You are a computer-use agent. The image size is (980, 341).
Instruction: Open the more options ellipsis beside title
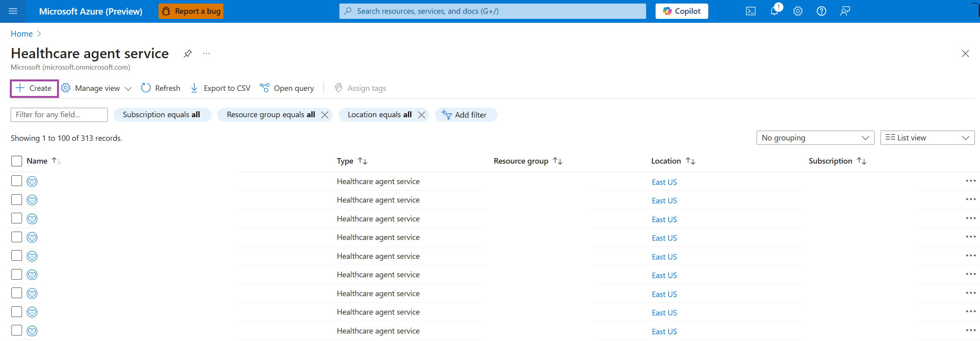[x=206, y=53]
